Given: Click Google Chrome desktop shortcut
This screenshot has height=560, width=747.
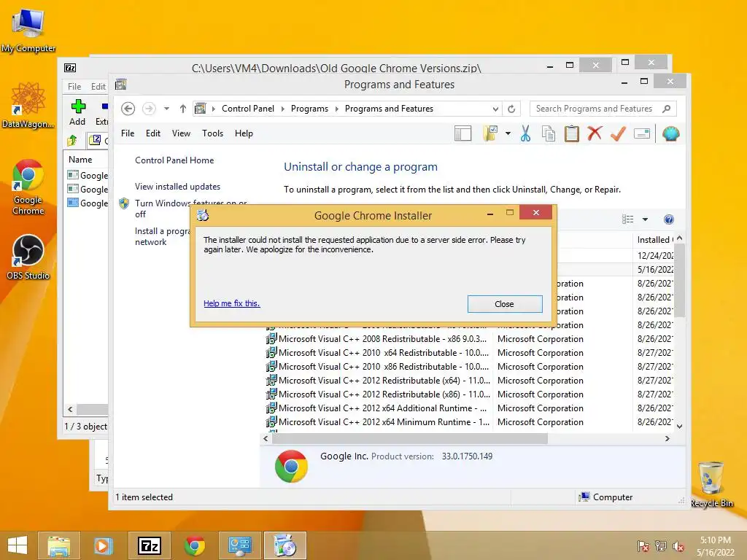Looking at the screenshot, I should coord(28,187).
